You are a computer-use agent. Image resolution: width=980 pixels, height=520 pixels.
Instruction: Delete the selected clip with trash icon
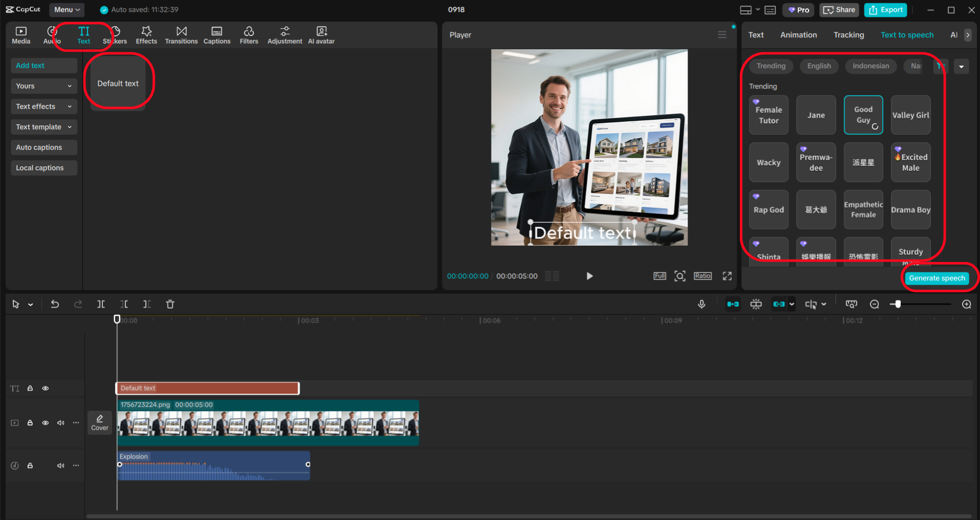(x=170, y=304)
